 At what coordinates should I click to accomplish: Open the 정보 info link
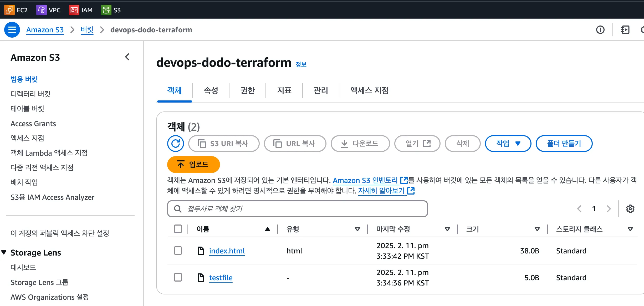point(301,64)
